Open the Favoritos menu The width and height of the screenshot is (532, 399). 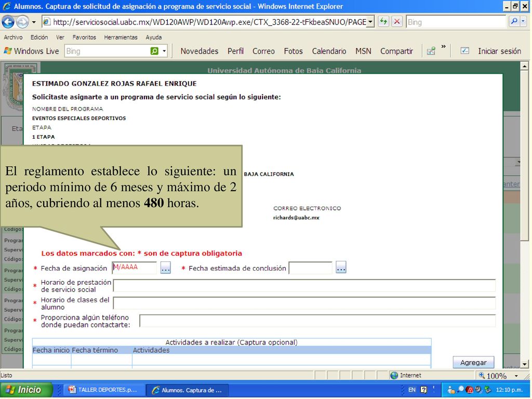[84, 37]
